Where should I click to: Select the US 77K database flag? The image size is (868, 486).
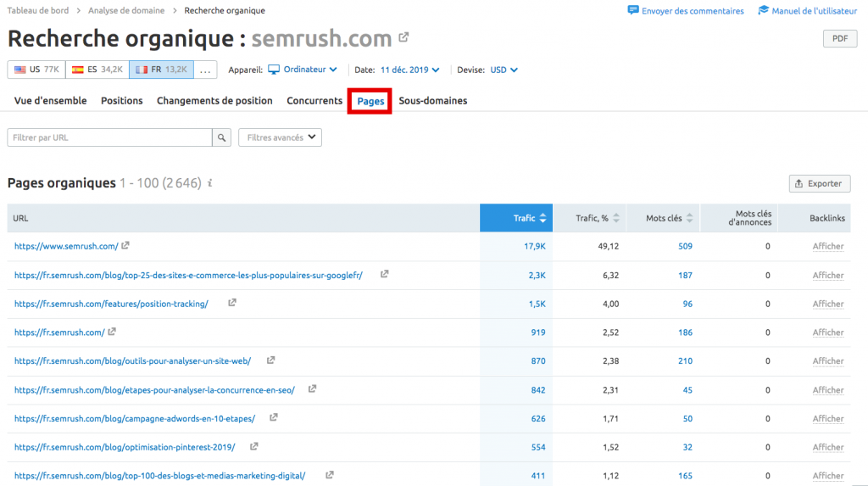[36, 70]
